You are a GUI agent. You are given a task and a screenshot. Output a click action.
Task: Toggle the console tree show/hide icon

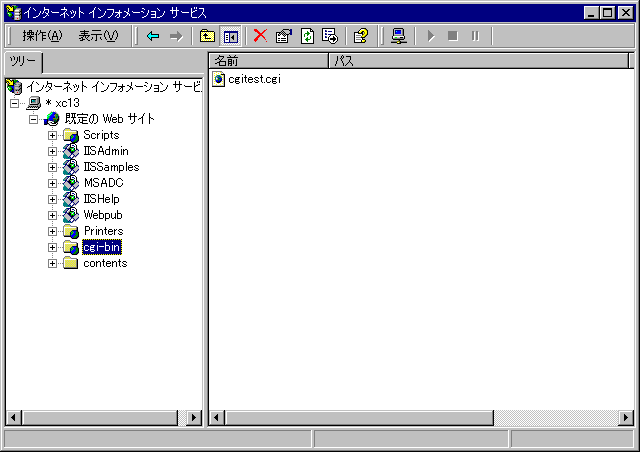(231, 36)
